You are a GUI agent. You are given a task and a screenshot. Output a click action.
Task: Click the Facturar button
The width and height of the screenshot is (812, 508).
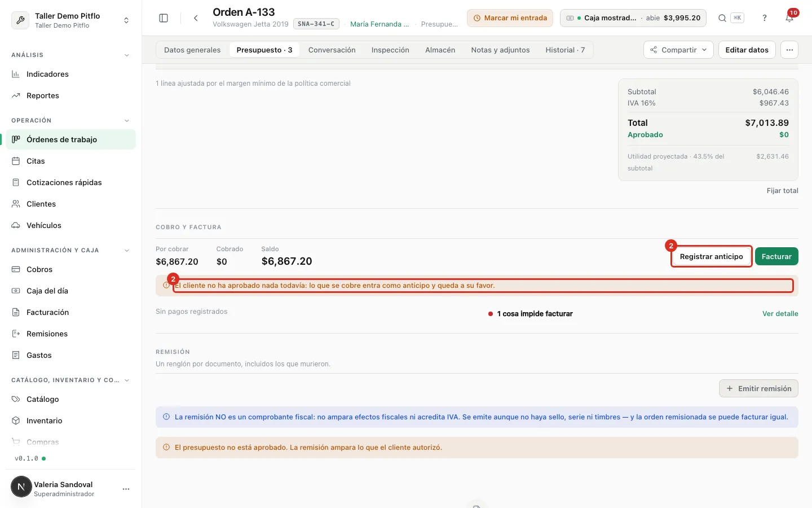[x=776, y=256]
